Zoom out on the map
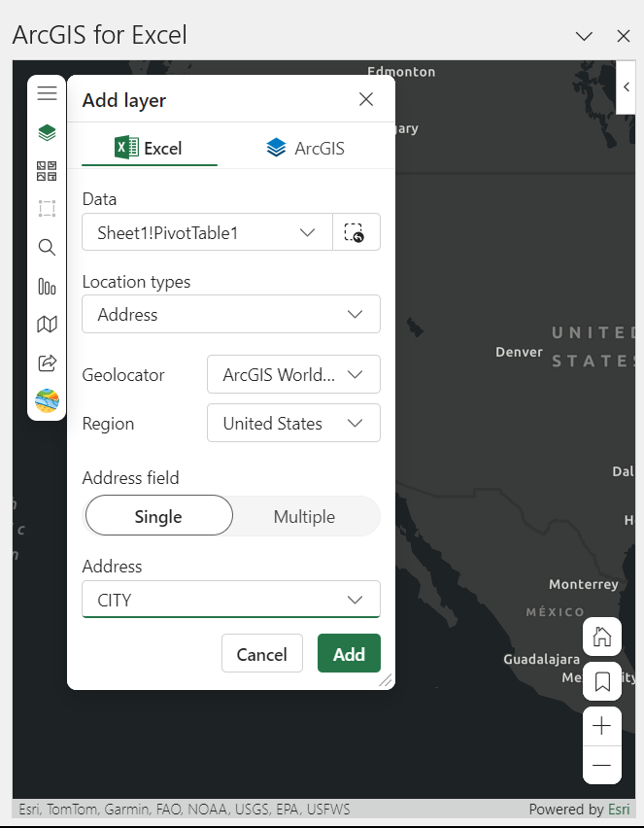The width and height of the screenshot is (644, 828). (602, 765)
